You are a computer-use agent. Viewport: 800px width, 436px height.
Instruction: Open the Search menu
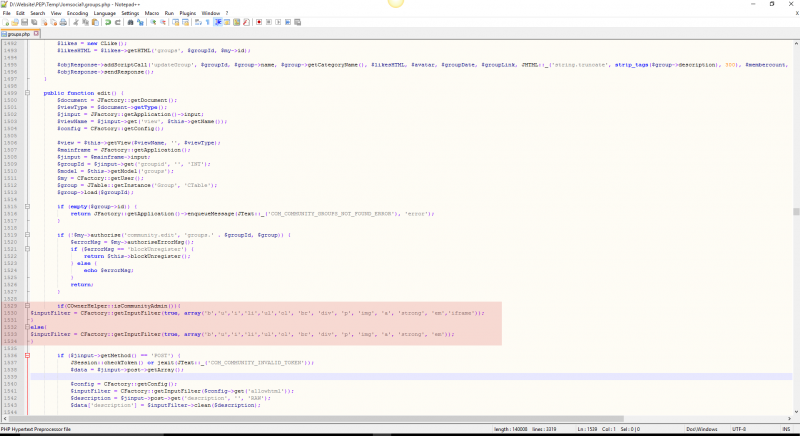coord(38,13)
